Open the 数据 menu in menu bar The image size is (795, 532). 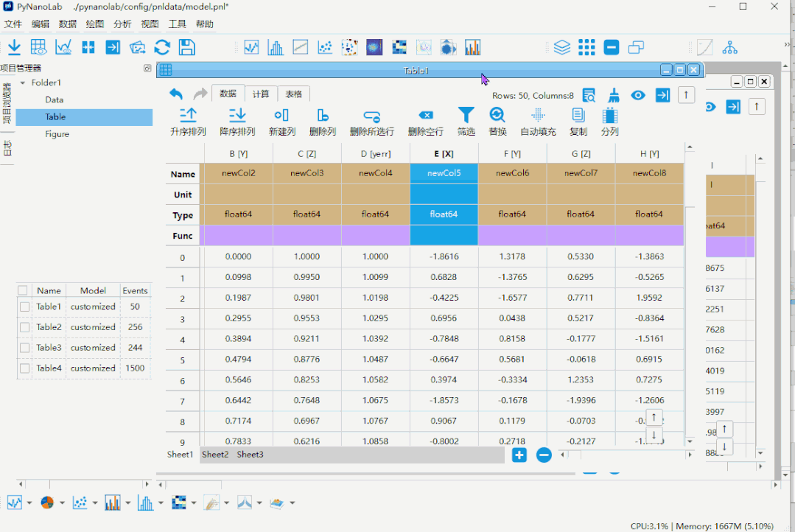pyautogui.click(x=68, y=24)
